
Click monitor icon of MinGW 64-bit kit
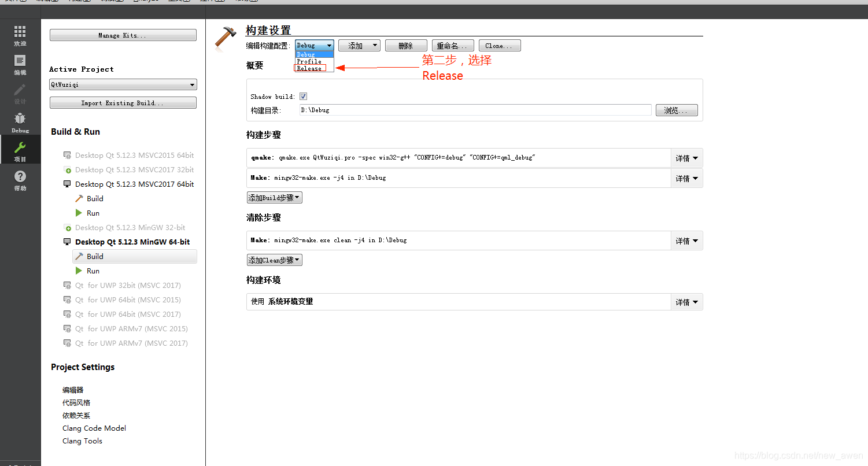pyautogui.click(x=67, y=242)
